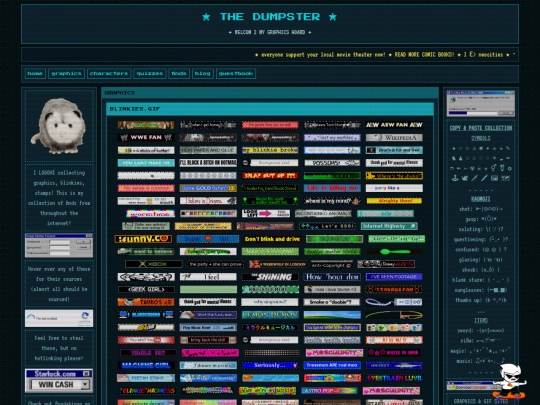Image resolution: width=540 pixels, height=405 pixels.
Task: Click 'Transmen ARE real men' blinkie
Action: 332,365
